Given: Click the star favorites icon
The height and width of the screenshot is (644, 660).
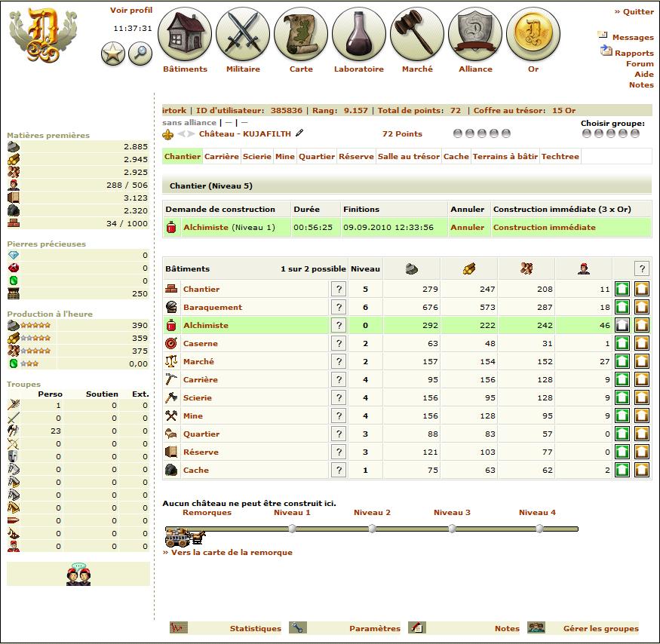Looking at the screenshot, I should click(x=113, y=54).
